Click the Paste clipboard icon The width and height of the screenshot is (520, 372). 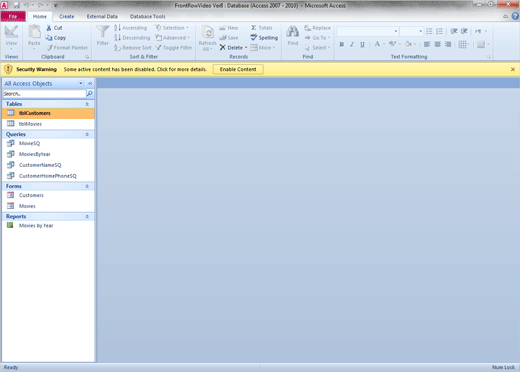[x=34, y=32]
